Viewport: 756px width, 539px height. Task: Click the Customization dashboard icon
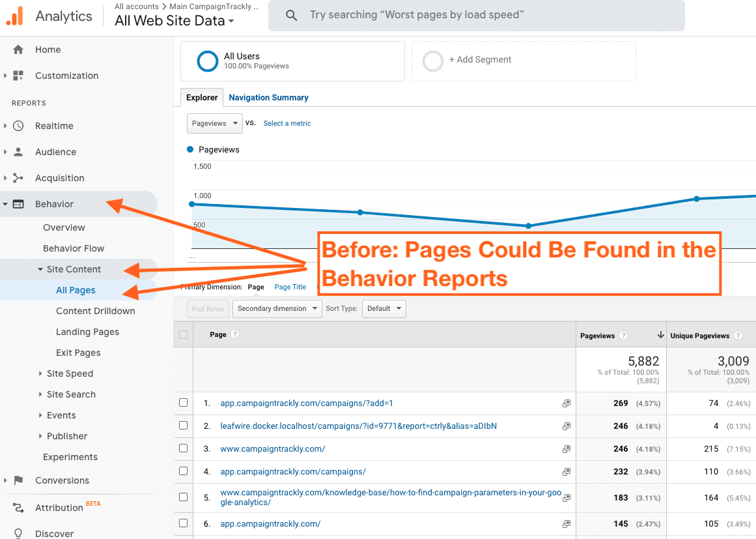click(18, 76)
